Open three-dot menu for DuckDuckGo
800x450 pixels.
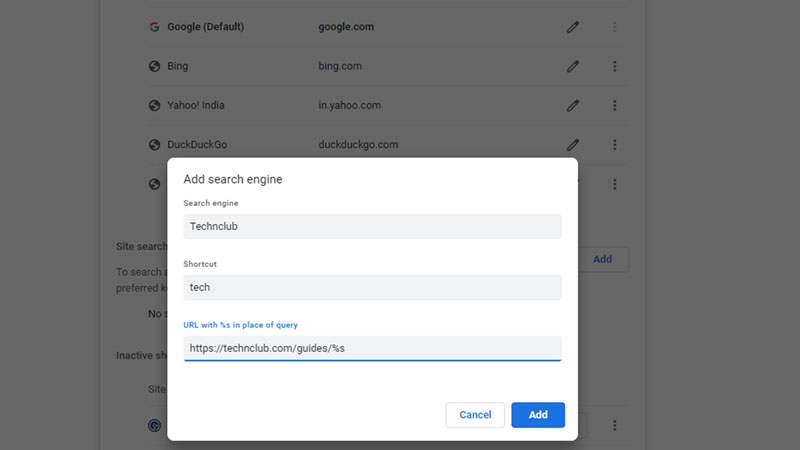click(x=614, y=145)
